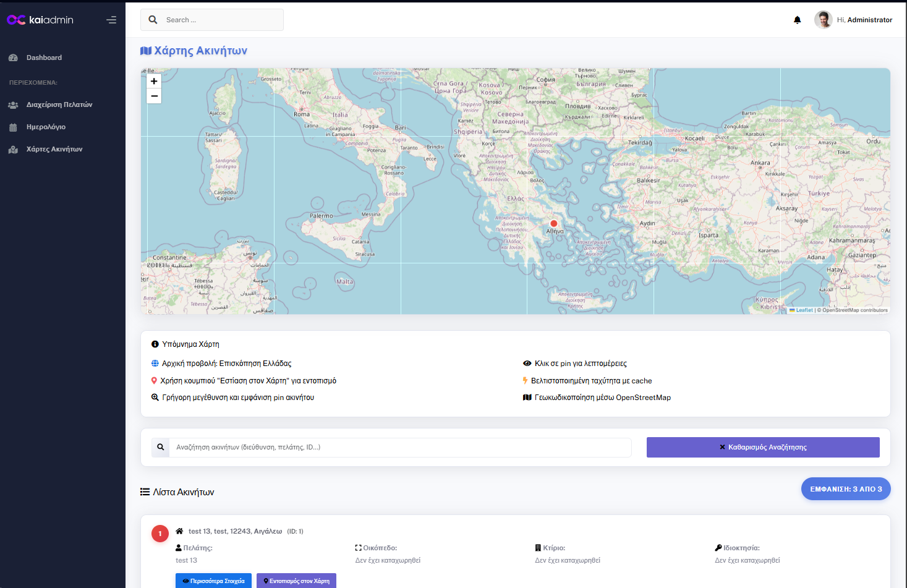Click the Περισσότερα Στοιχεία button
907x588 pixels.
point(213,581)
